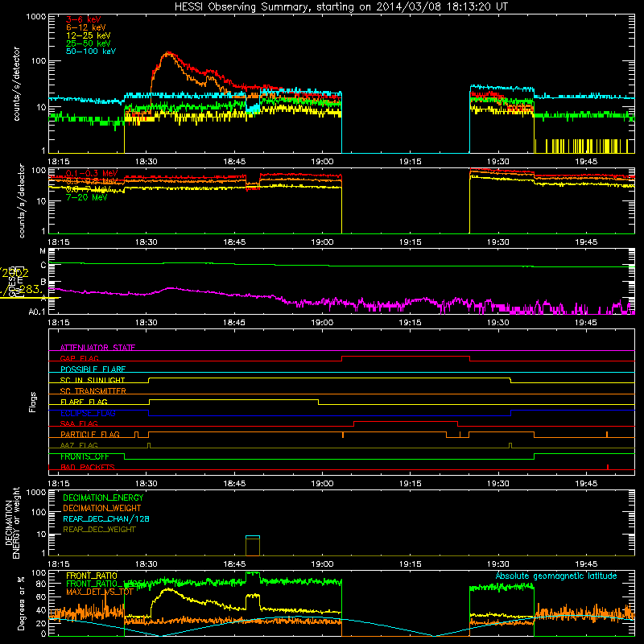Click the BAD_PACKETS flag label
644x644 pixels.
pyautogui.click(x=88, y=467)
